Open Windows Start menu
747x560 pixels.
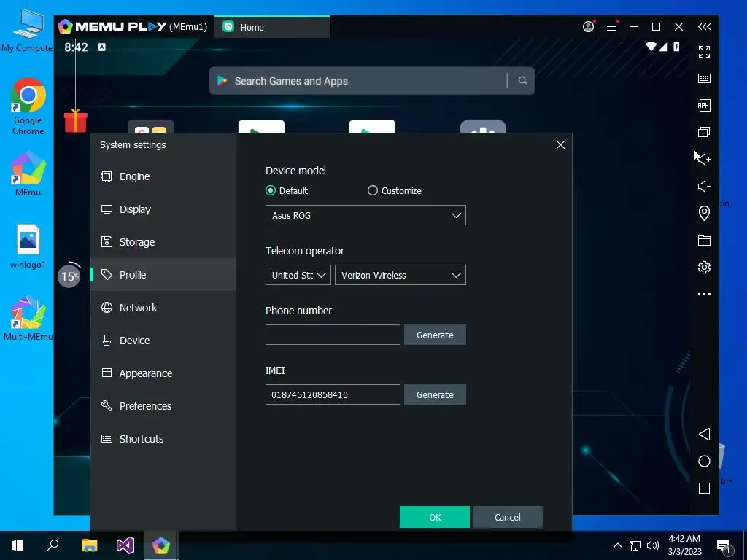coord(18,545)
